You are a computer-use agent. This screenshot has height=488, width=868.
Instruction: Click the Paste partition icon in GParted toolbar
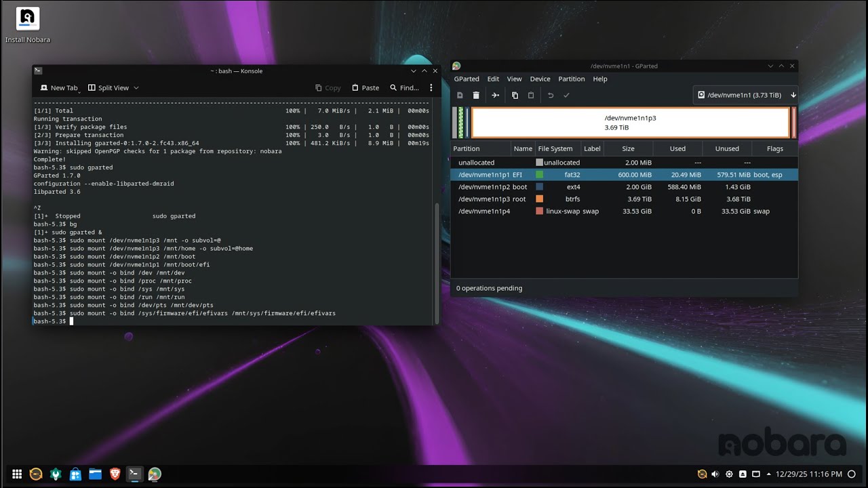pyautogui.click(x=531, y=96)
